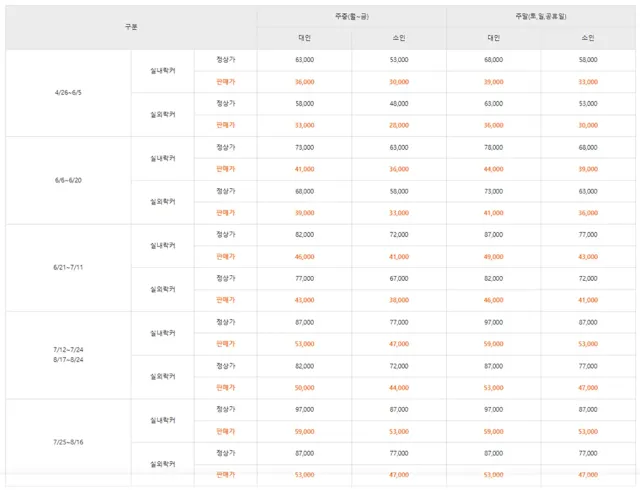The height and width of the screenshot is (490, 640).
Task: Select the 주말(토,일,공휴일) column header
Action: 541,16
